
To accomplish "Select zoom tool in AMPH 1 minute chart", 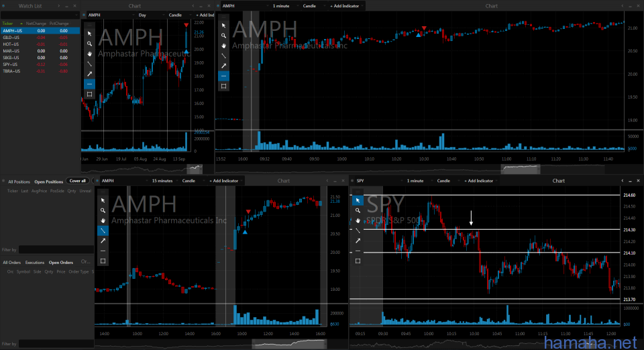I will (224, 36).
